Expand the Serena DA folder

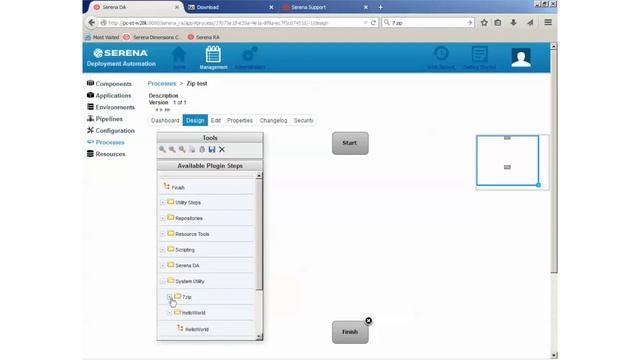162,266
